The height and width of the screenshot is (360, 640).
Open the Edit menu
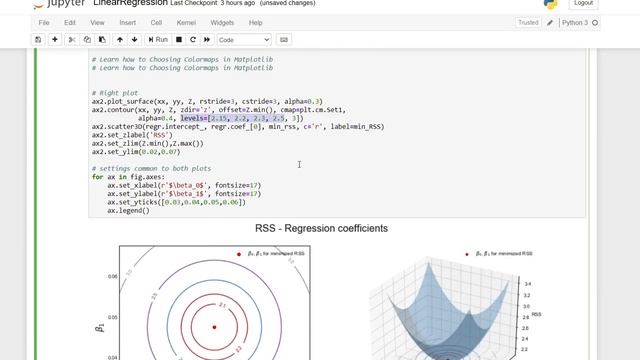coord(70,23)
